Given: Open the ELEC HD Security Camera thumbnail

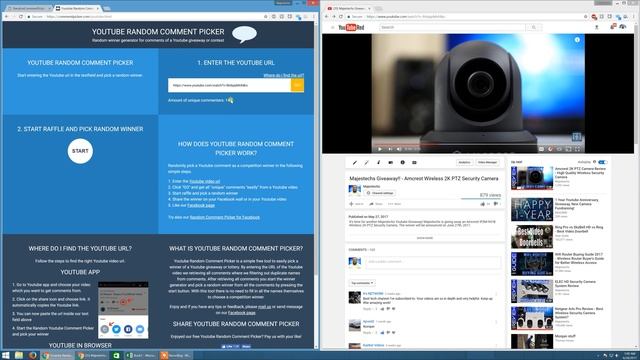Looking at the screenshot, I should pos(532,291).
